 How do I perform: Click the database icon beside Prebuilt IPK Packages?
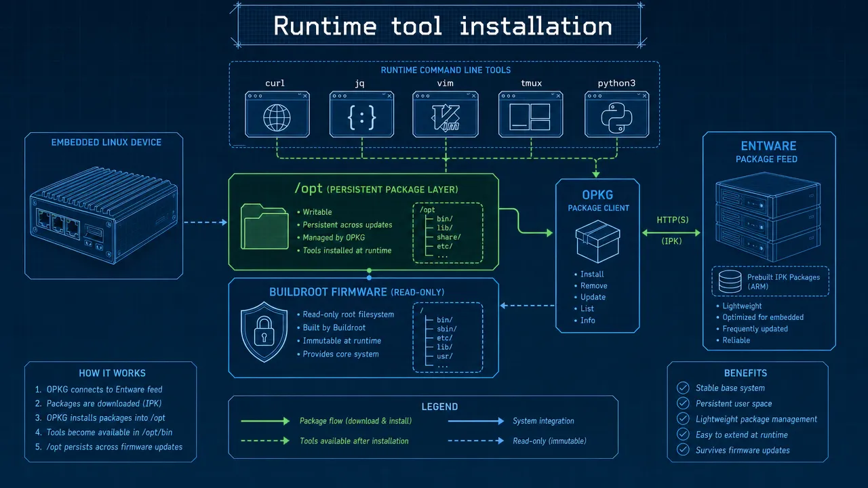[x=731, y=281]
